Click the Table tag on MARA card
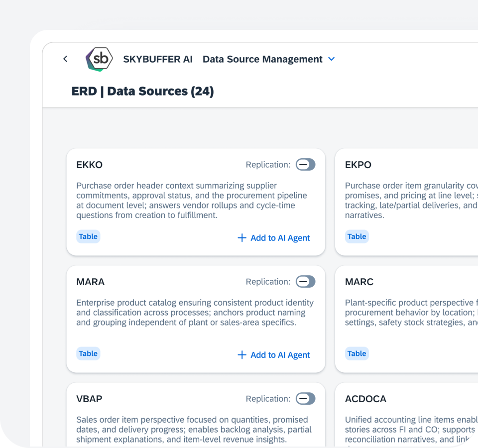This screenshot has width=478, height=448. (88, 353)
